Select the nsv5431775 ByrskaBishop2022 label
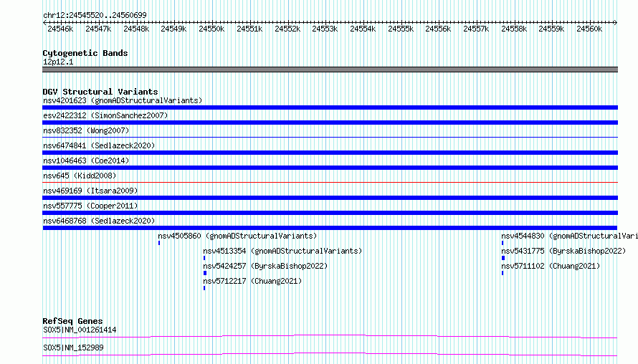The image size is (638, 364). pyautogui.click(x=563, y=251)
